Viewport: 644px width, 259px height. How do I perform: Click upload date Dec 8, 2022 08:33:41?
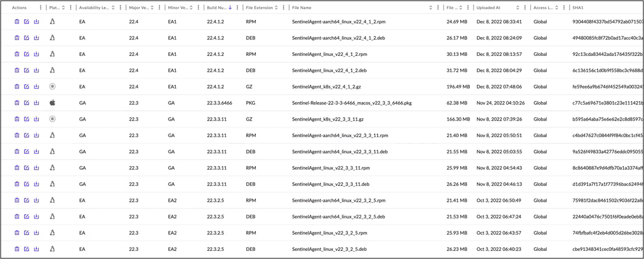pos(499,22)
